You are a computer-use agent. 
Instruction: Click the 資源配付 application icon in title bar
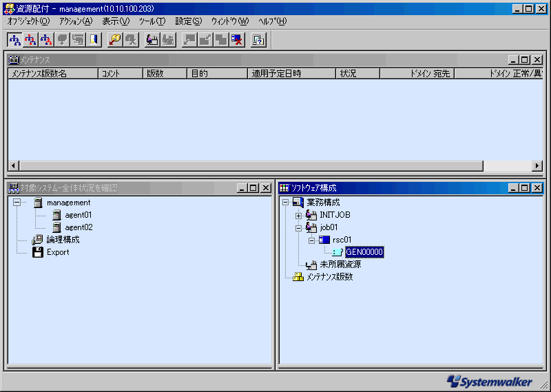point(9,9)
